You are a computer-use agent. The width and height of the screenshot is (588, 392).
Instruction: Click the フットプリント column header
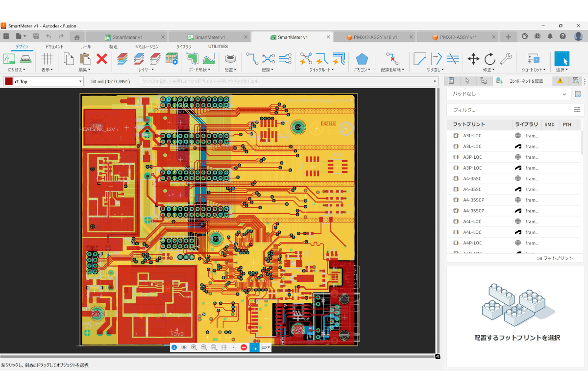(x=469, y=124)
